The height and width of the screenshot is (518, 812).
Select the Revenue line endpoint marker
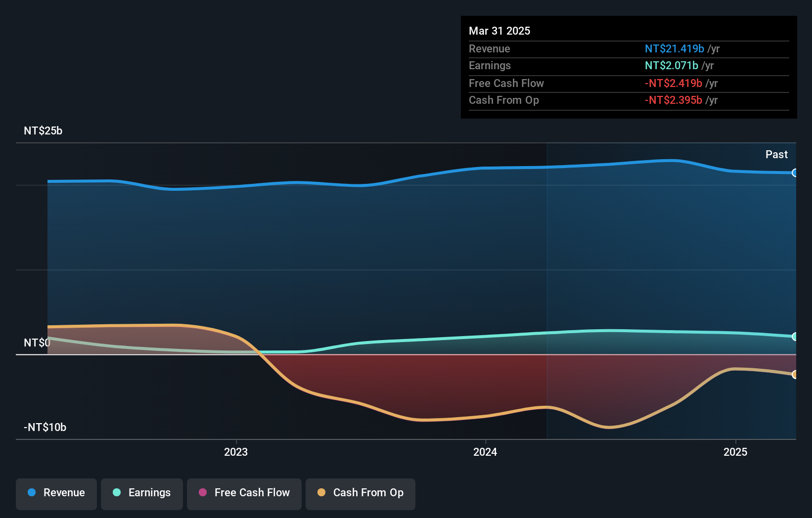click(x=795, y=173)
